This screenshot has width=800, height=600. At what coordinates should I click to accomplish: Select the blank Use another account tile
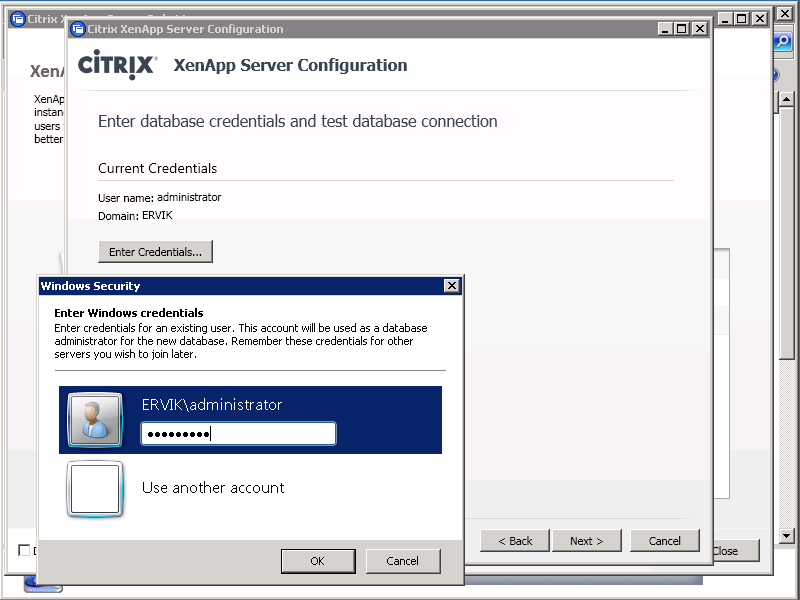click(x=95, y=489)
